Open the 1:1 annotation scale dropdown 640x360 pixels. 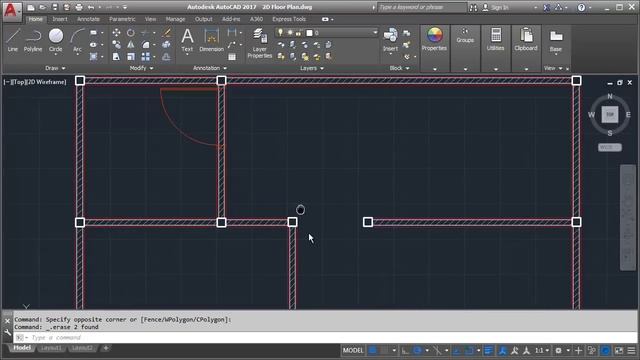tap(542, 350)
